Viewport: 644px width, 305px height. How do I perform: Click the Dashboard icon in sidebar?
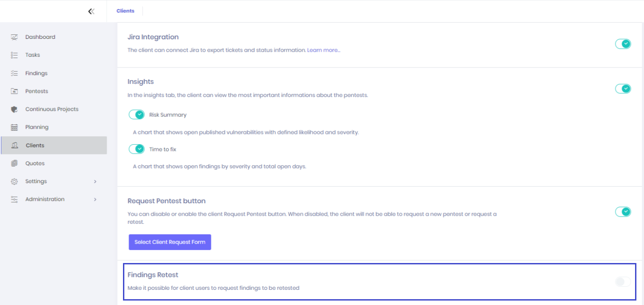[14, 37]
